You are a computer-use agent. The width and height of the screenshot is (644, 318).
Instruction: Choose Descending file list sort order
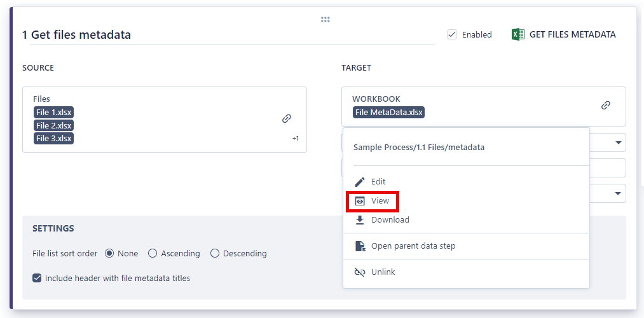(215, 254)
